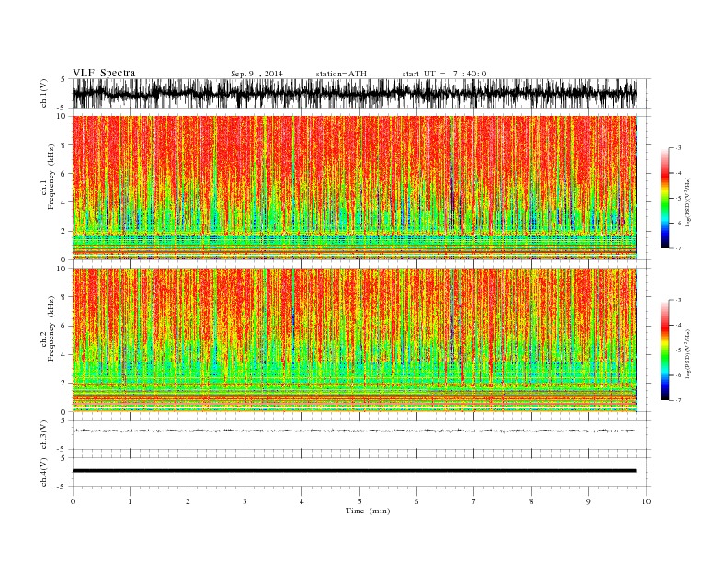Select the "Sep. 9 , 2014" date text
Image resolution: width=728 pixels, height=563 pixels.
256,74
